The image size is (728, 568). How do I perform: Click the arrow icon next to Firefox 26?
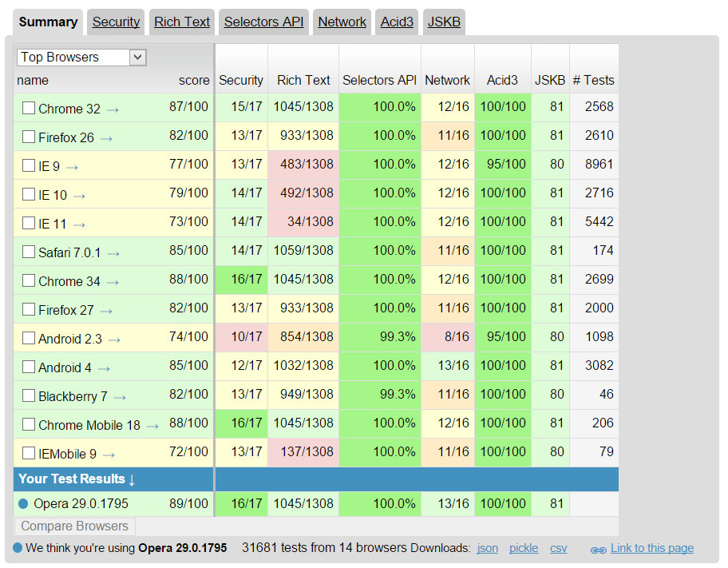[106, 139]
